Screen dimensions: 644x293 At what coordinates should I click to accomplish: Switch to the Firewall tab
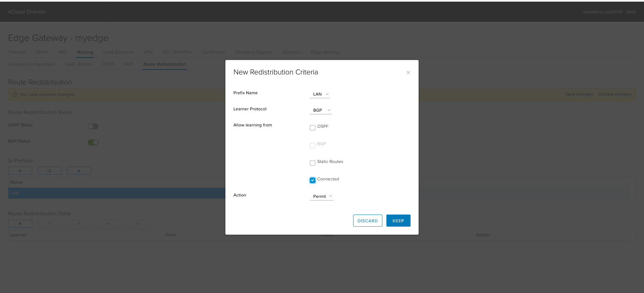pyautogui.click(x=17, y=52)
